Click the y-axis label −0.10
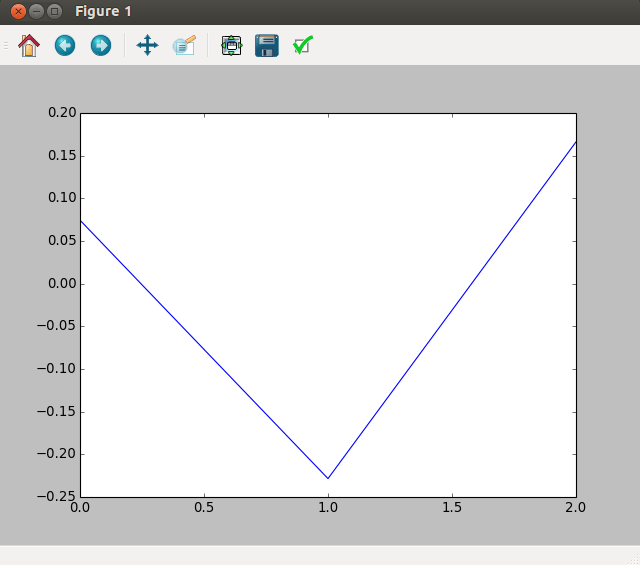The width and height of the screenshot is (640, 565). click(57, 369)
